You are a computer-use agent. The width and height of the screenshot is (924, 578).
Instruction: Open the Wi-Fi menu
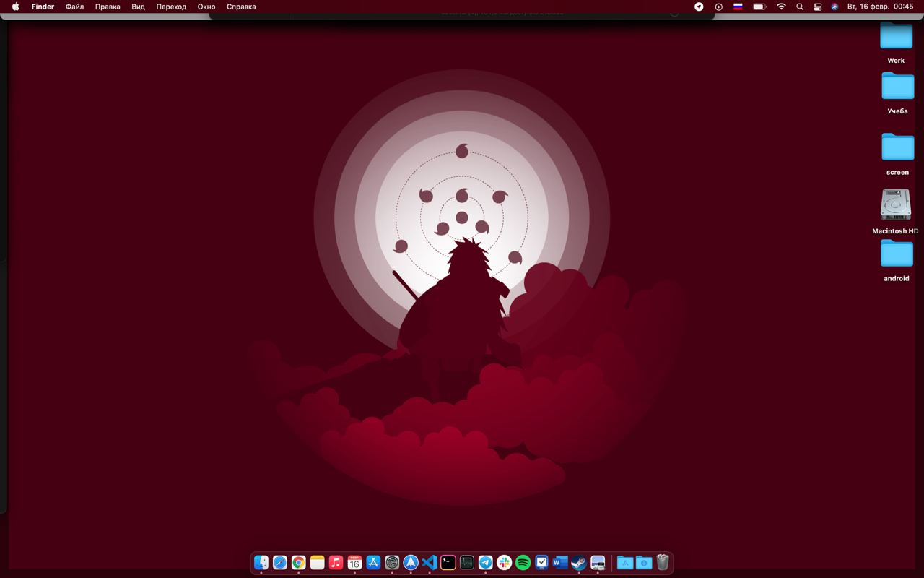coord(781,7)
